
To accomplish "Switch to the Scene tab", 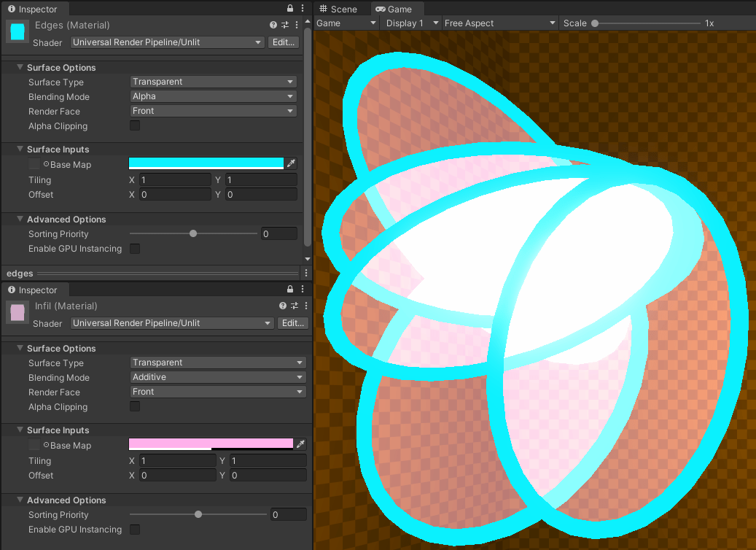I will [x=339, y=9].
